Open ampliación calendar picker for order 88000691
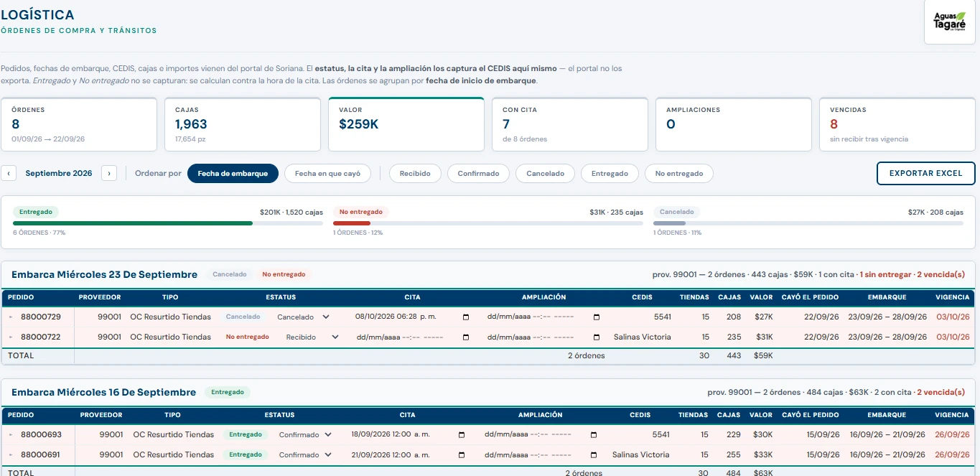The image size is (980, 476). 594,455
